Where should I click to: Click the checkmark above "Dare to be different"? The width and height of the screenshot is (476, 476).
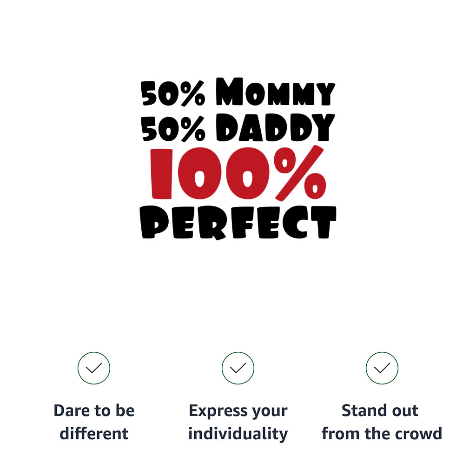(x=94, y=368)
